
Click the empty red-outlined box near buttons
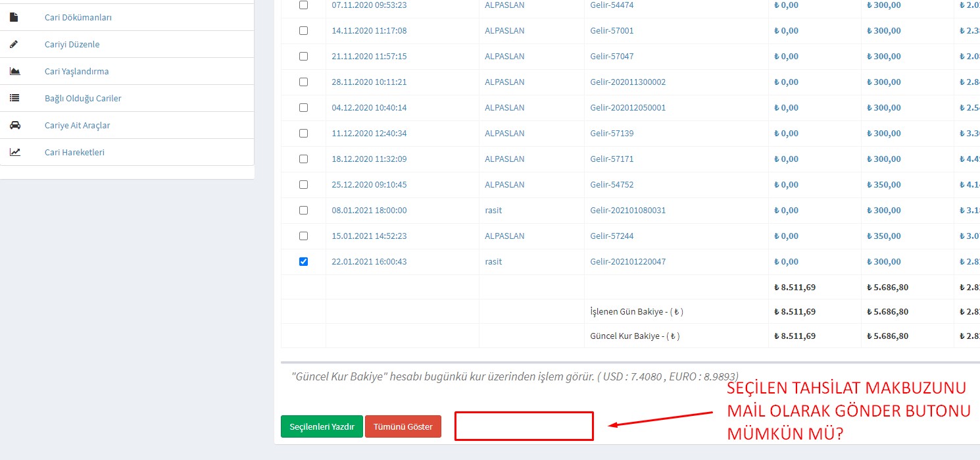pyautogui.click(x=524, y=426)
